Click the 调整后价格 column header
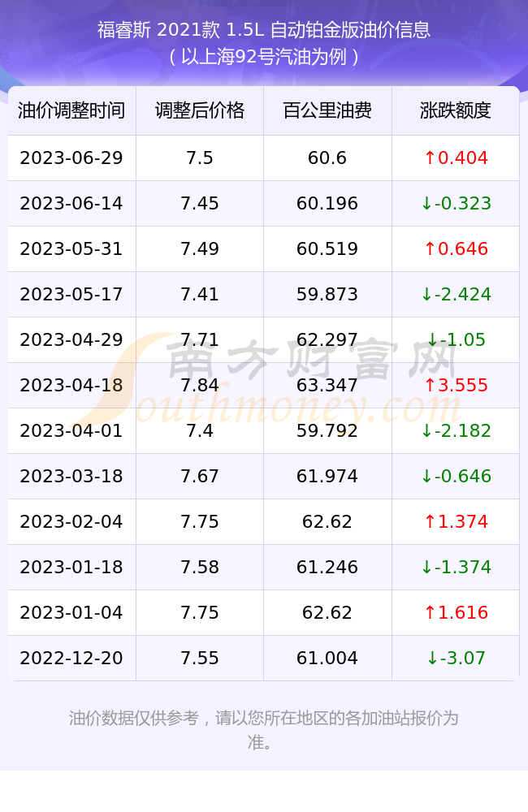Image resolution: width=528 pixels, height=812 pixels. point(200,110)
